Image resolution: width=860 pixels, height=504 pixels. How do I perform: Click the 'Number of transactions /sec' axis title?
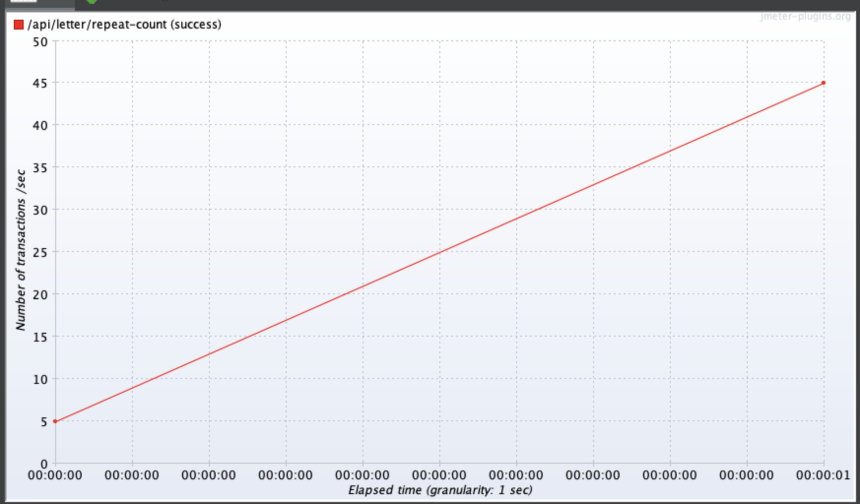[21, 250]
